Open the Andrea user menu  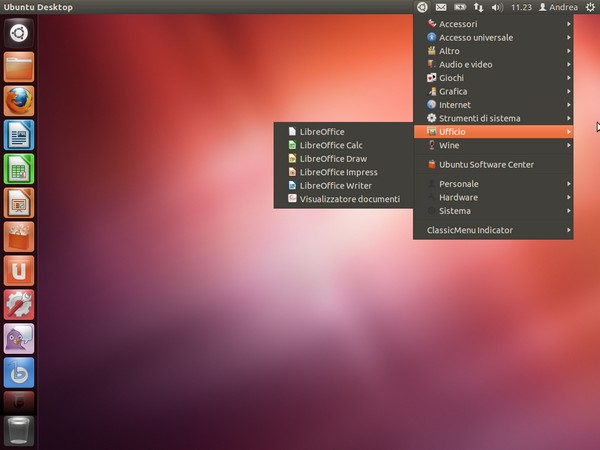point(558,7)
